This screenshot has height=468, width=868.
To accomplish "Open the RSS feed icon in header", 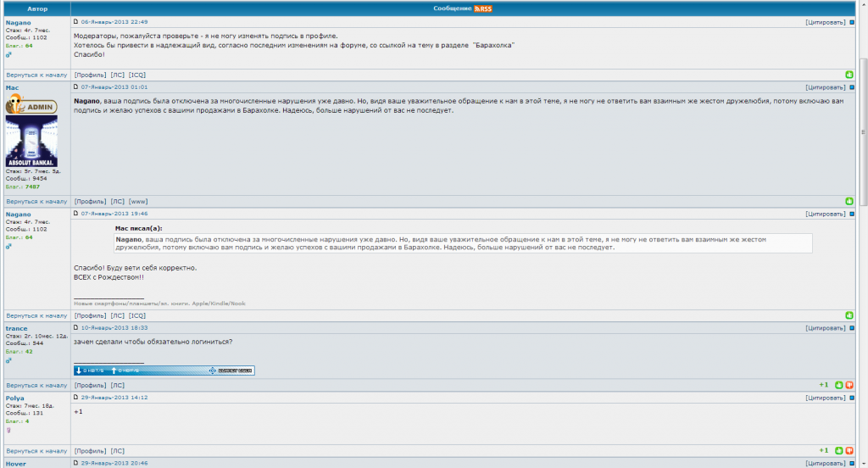I will click(x=482, y=8).
